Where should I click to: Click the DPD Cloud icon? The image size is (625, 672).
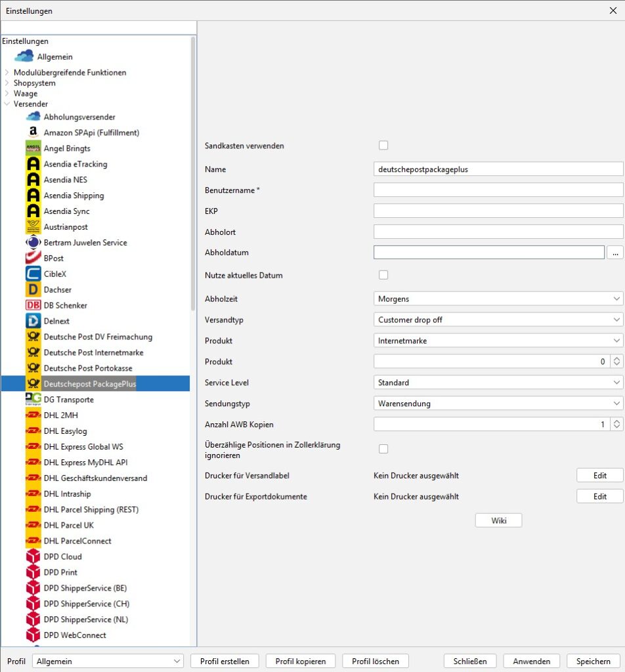(33, 556)
